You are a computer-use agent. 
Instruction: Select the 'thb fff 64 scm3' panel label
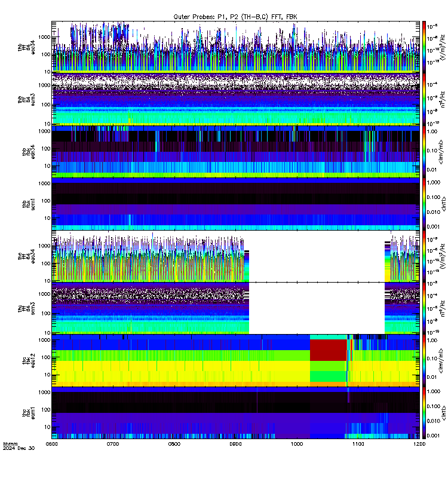pyautogui.click(x=26, y=99)
